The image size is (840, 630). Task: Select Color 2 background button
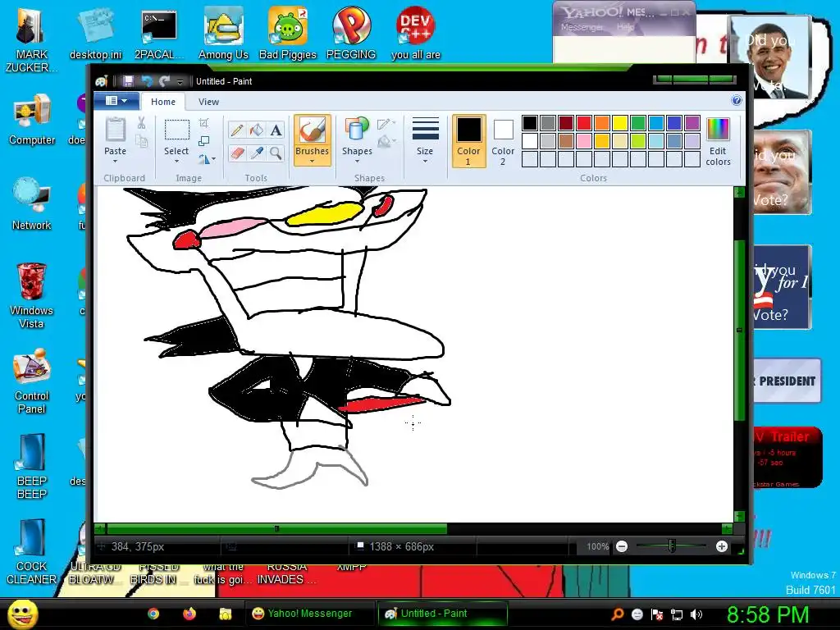tap(503, 141)
